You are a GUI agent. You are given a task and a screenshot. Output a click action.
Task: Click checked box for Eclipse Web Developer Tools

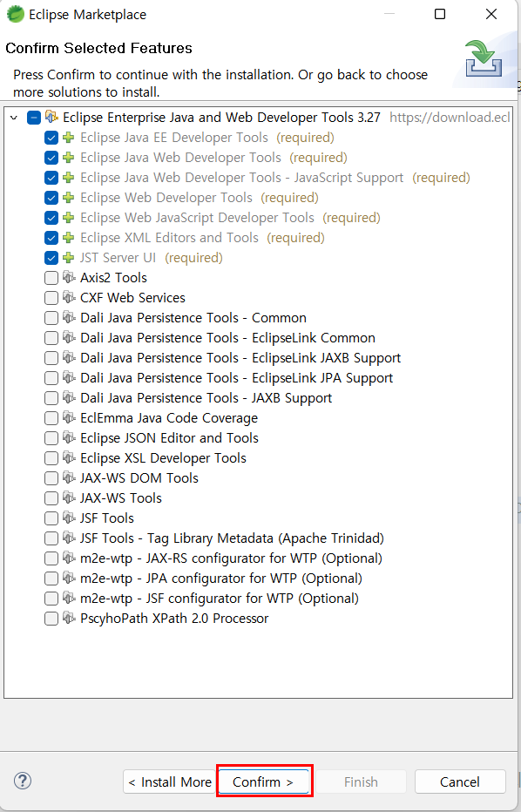coord(51,198)
